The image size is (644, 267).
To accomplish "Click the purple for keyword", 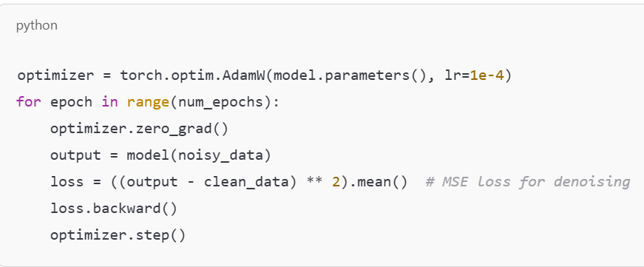I will [29, 101].
